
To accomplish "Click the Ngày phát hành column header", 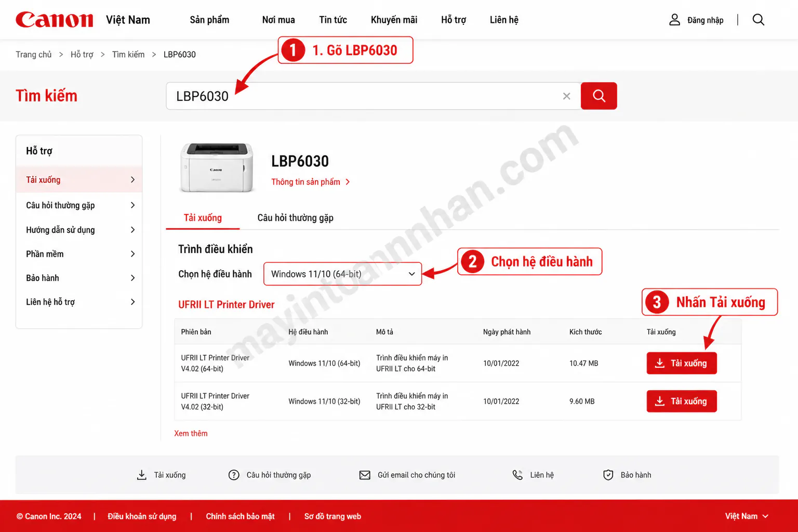I will pyautogui.click(x=507, y=331).
